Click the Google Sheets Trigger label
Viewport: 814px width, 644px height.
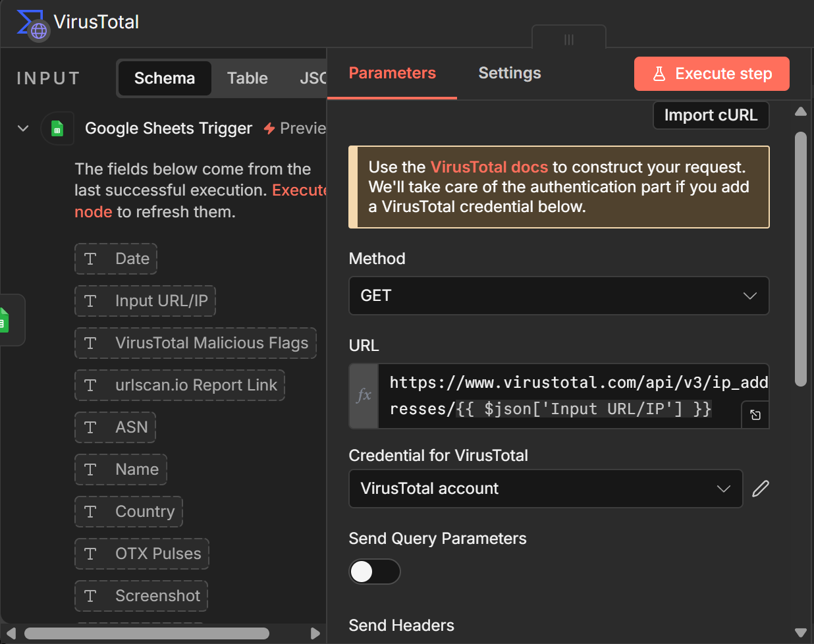coord(169,128)
